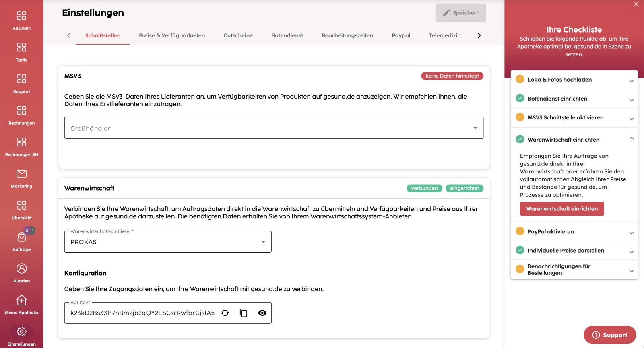Open Rechnungen in the sidebar

tap(22, 111)
